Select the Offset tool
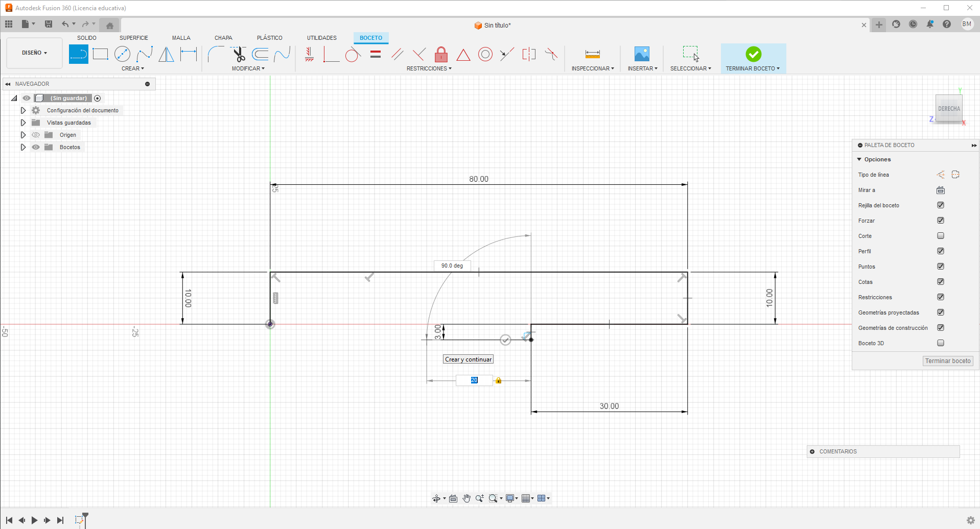 (x=260, y=54)
